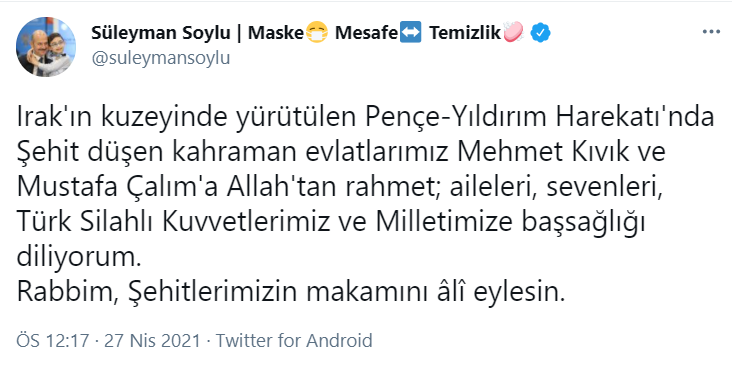Screen dimensions: 732x367
Task: Open the three-dot more options menu
Action: 711,32
